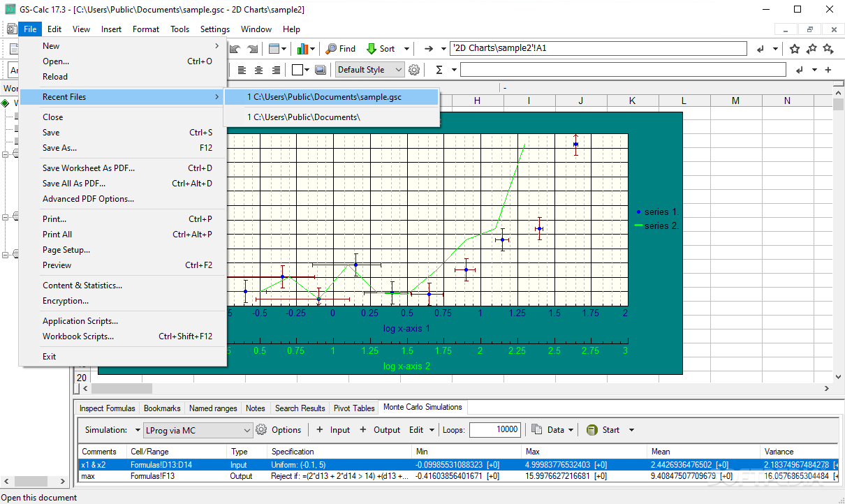This screenshot has height=504, width=845.
Task: Open the table icon dropdown arrow
Action: [284, 49]
